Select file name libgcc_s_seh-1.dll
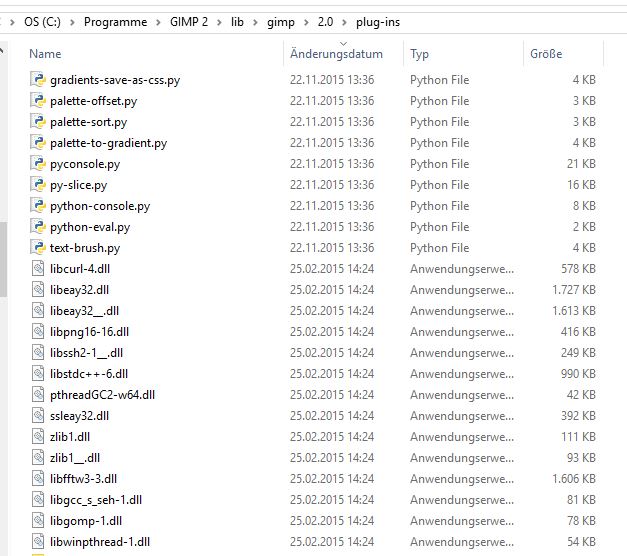Screen dimensions: 627x556 [96, 500]
